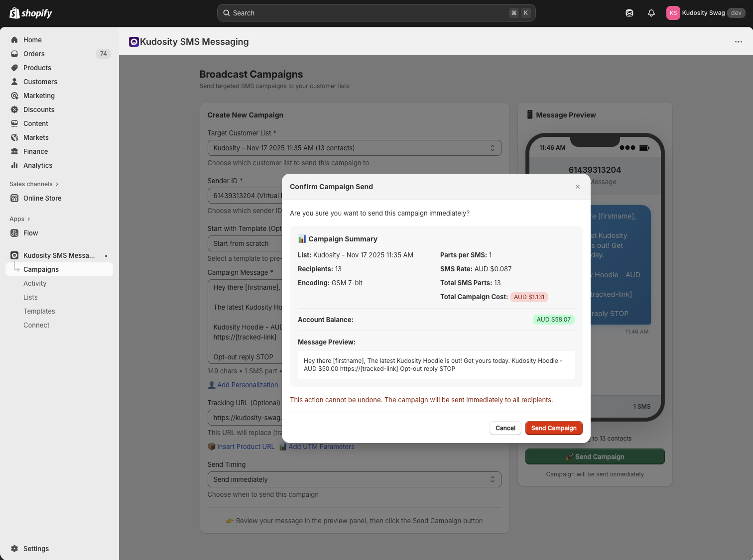Open the sidekick assistant icon in top bar

point(629,13)
